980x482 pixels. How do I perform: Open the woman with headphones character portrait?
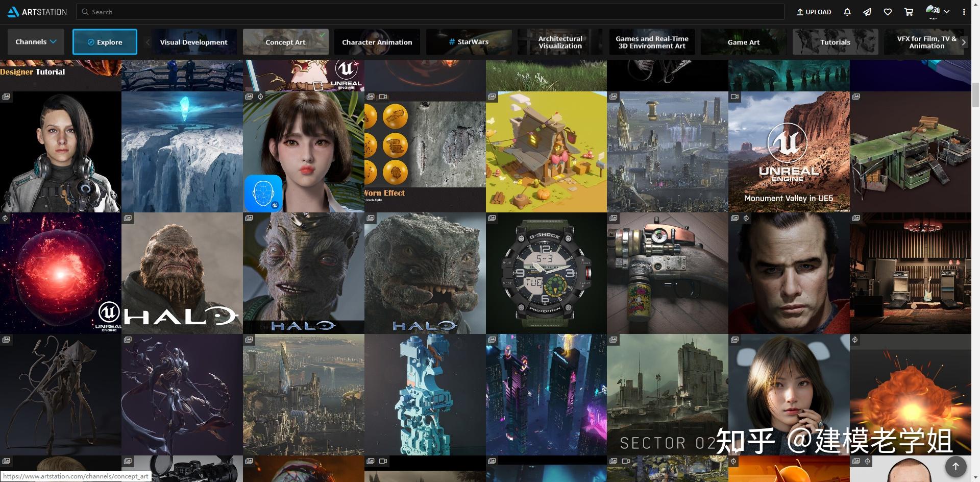60,152
